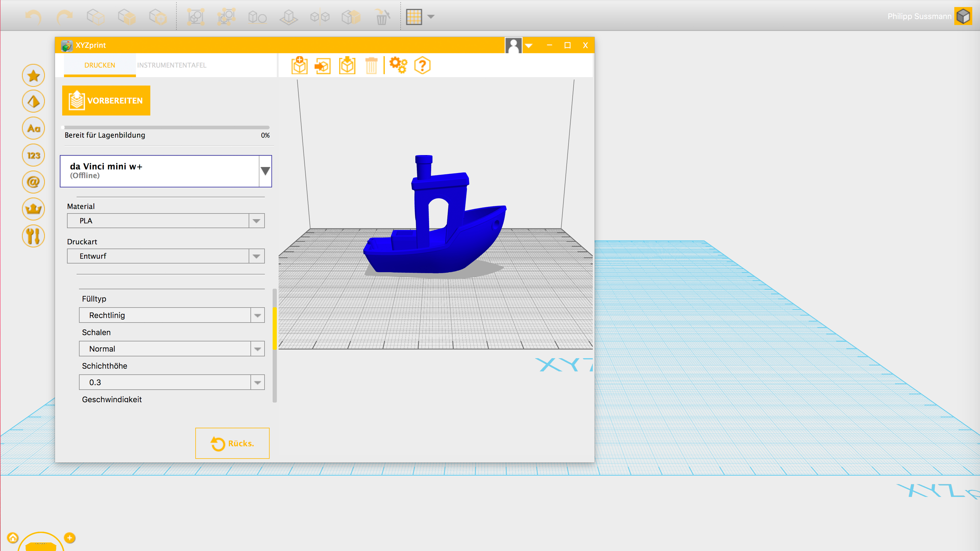The height and width of the screenshot is (551, 980).
Task: Open the fork and wrench tools icon
Action: [x=34, y=236]
